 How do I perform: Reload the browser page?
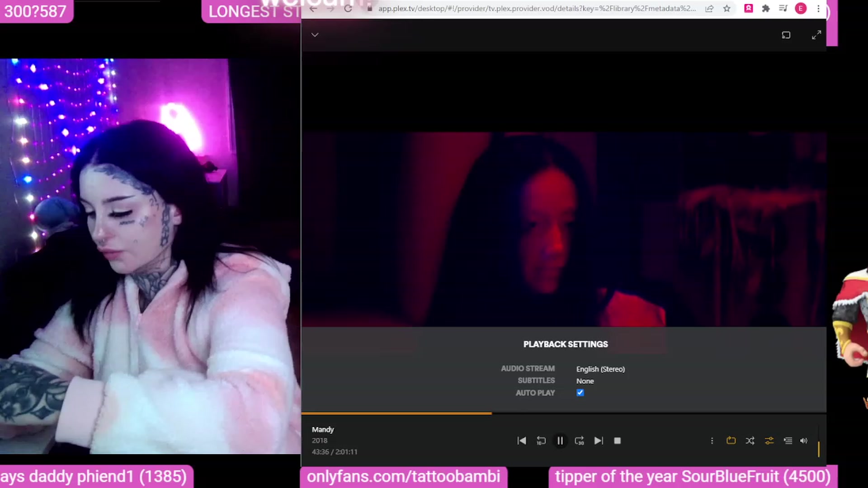pos(348,9)
